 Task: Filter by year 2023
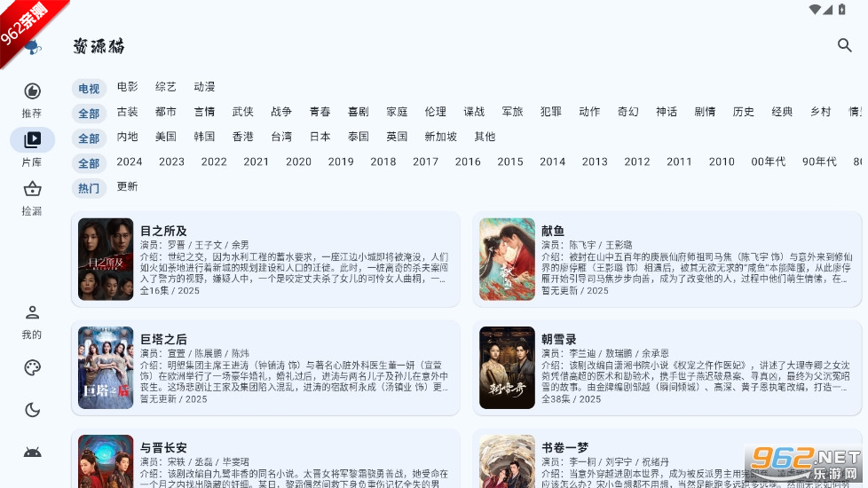pos(171,161)
